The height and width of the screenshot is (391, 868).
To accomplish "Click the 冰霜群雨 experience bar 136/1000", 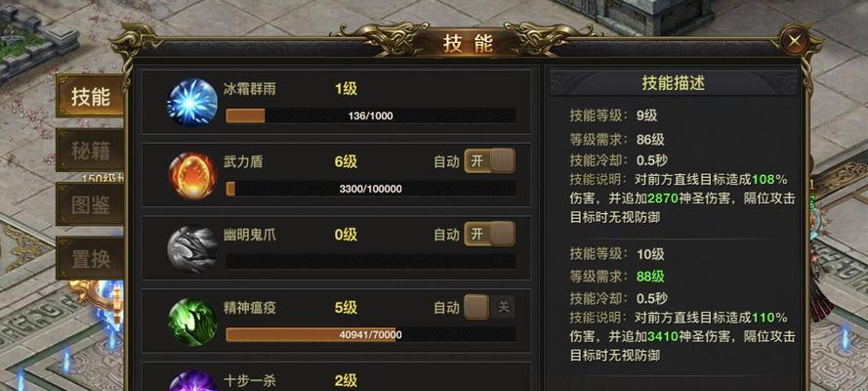I will pos(370,115).
